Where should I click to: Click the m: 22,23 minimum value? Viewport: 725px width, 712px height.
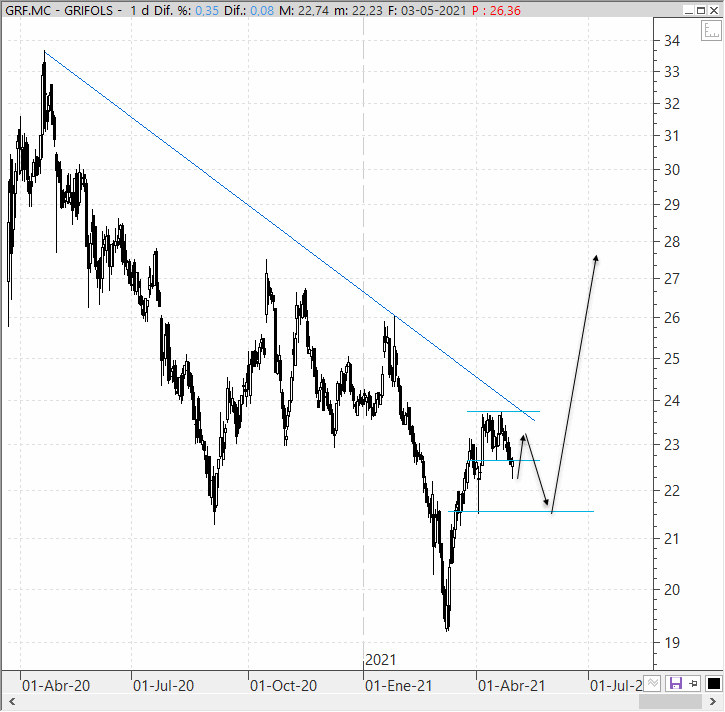click(x=358, y=10)
